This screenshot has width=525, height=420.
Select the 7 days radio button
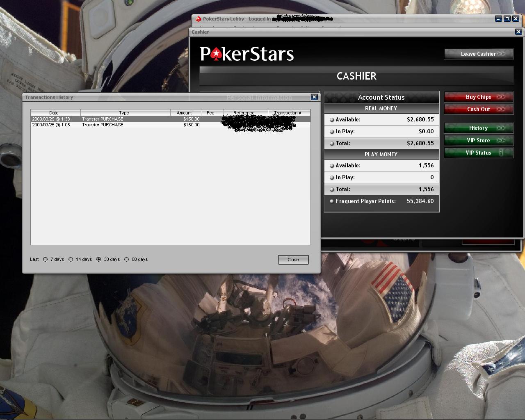(46, 259)
